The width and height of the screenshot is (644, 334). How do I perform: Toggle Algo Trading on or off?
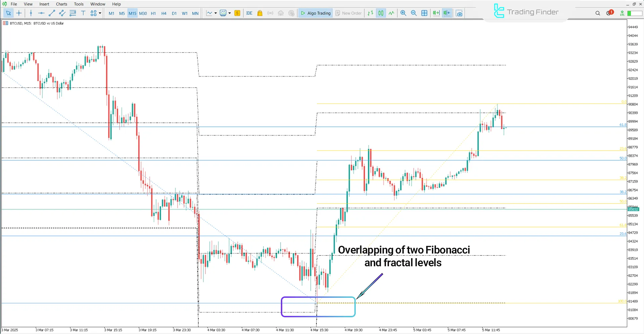click(x=315, y=13)
